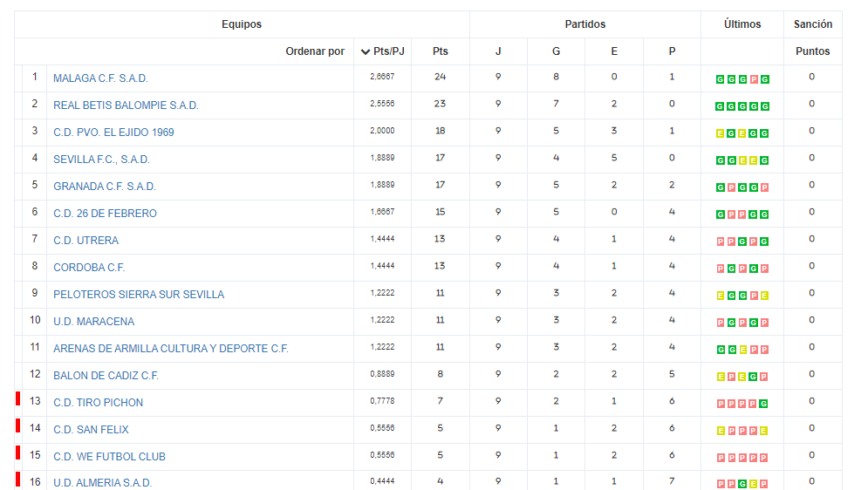Click the Ordenar por label
The width and height of the screenshot is (868, 490).
pyautogui.click(x=315, y=51)
